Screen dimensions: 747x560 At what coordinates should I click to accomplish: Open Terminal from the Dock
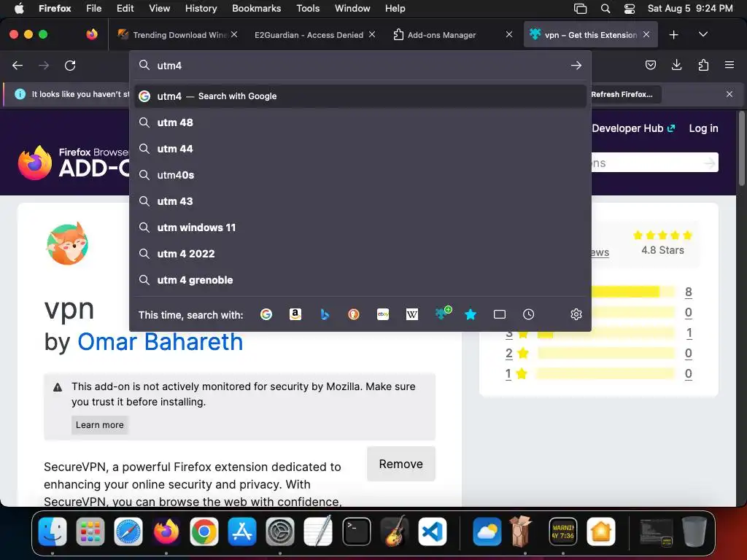point(356,532)
